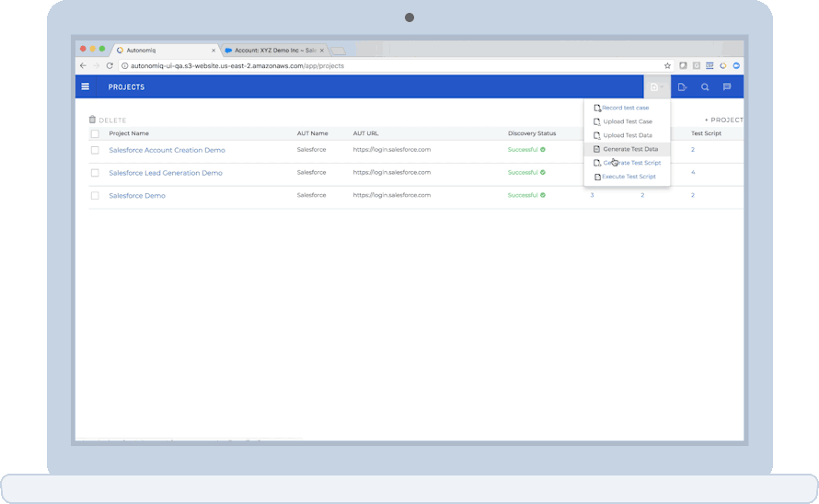Click the Test Script column header
This screenshot has width=819, height=504.
pos(706,133)
